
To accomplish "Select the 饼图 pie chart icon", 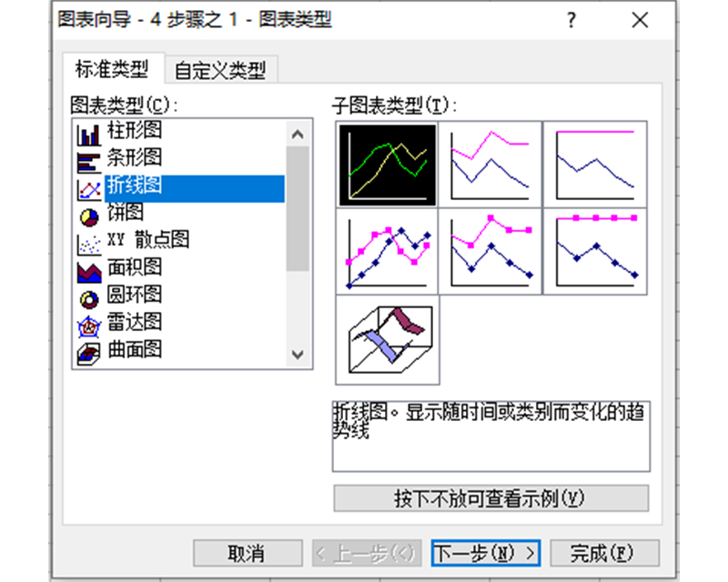I will [x=88, y=217].
